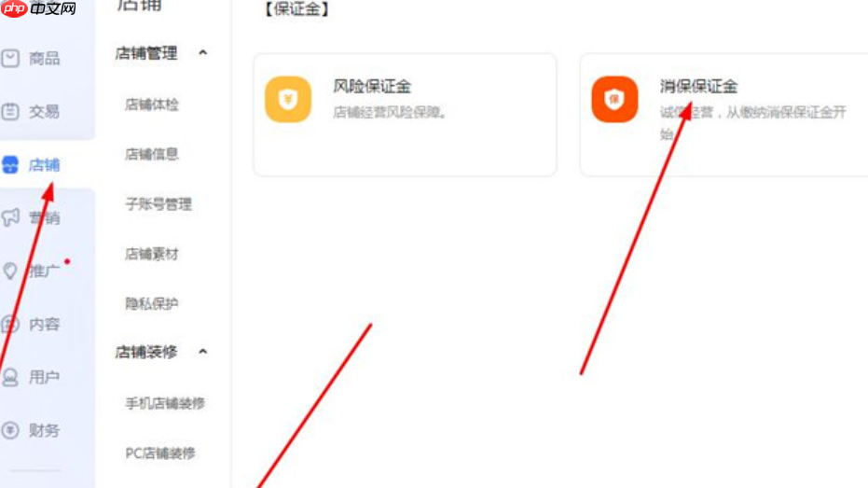Screen dimensions: 868x488
Task: Click the 营销 megaphone icon
Action: (x=10, y=217)
